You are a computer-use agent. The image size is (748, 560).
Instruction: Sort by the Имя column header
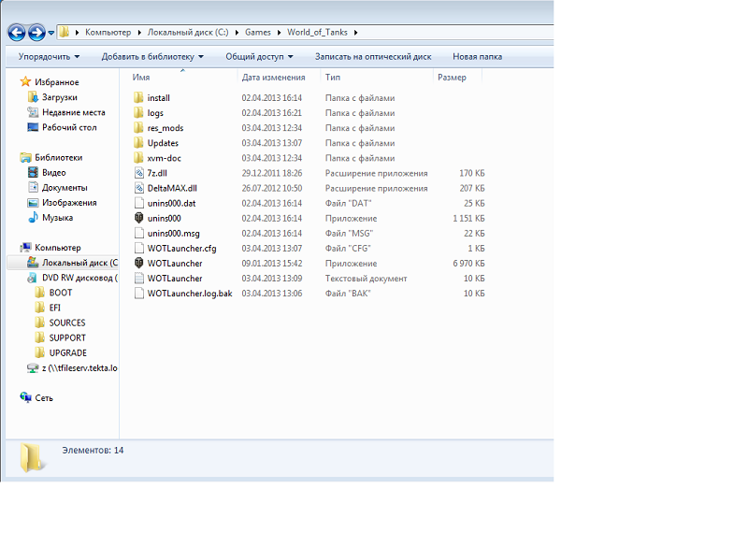142,78
